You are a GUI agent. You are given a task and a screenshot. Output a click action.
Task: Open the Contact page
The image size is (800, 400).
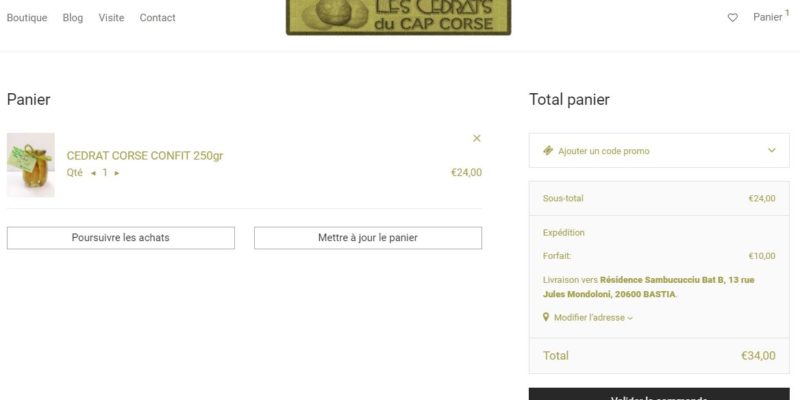[x=157, y=17]
